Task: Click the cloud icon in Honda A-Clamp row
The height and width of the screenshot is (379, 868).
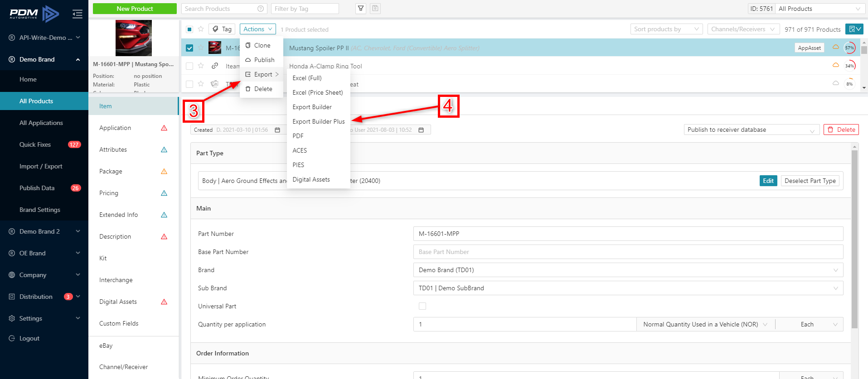Action: 836,65
